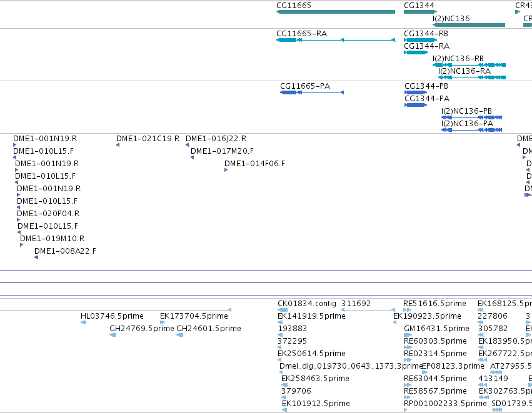Click the CG1344-RB transcript label

[x=426, y=34]
